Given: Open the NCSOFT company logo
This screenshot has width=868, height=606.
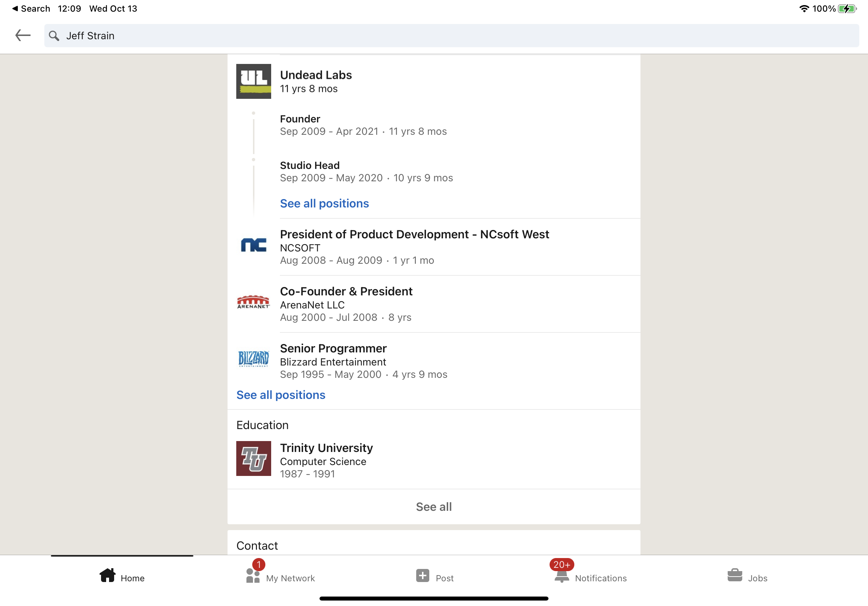Looking at the screenshot, I should (253, 245).
